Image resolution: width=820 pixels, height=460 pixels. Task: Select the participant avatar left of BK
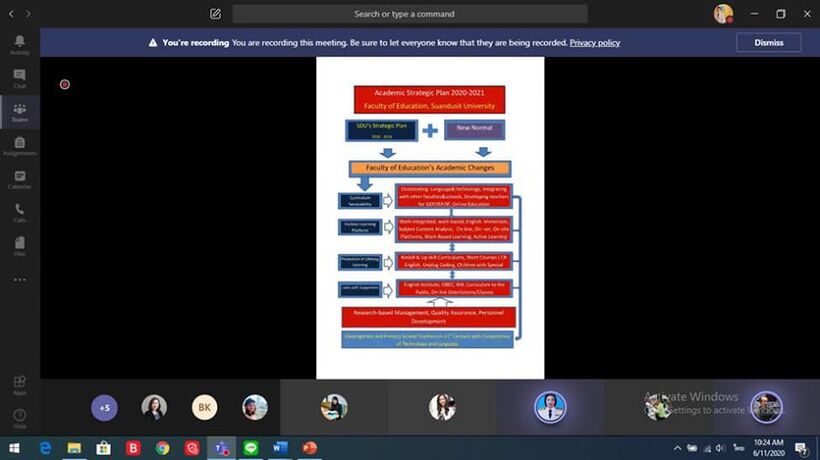(x=154, y=407)
